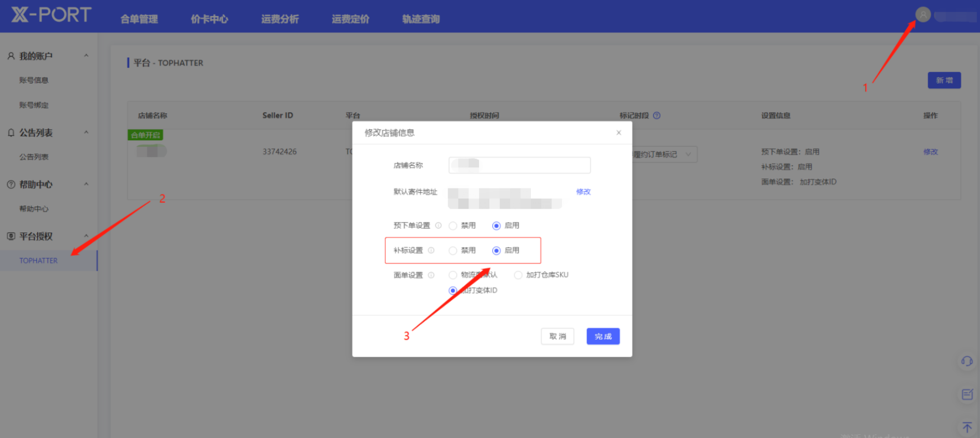Click the X-PORT logo
The height and width of the screenshot is (438, 980).
[x=51, y=14]
